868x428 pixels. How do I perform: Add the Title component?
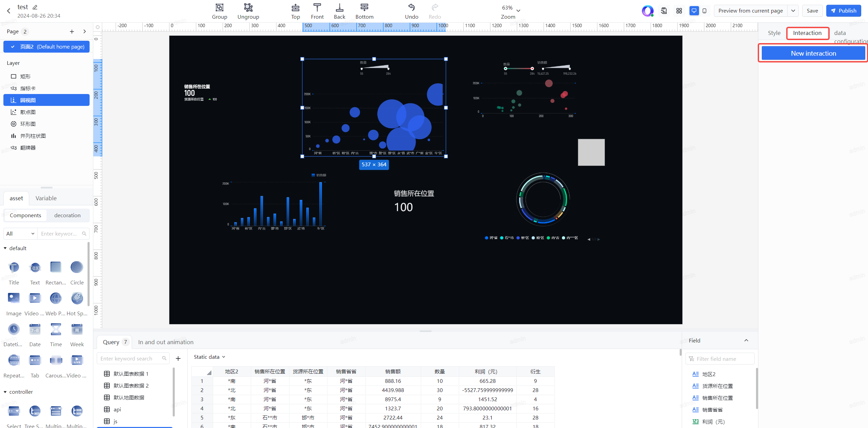[14, 273]
